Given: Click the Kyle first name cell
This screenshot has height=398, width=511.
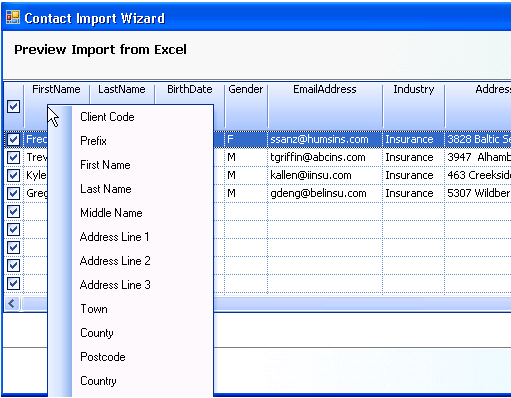Looking at the screenshot, I should click(36, 175).
